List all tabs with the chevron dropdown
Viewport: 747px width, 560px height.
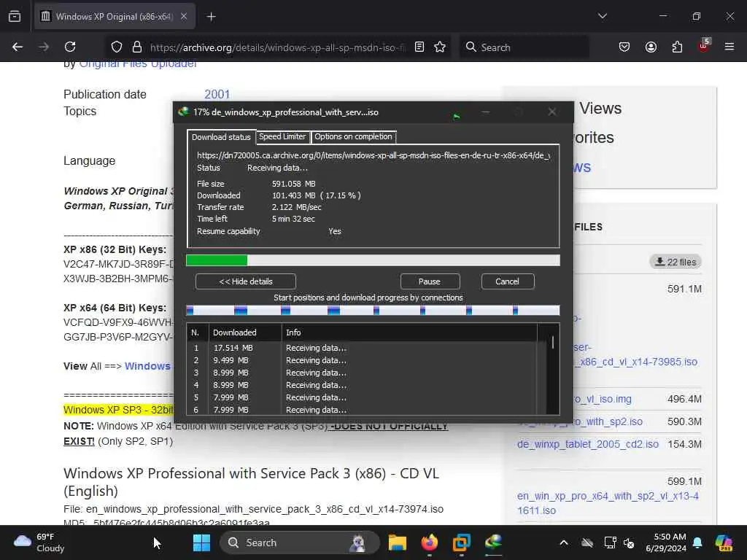pos(602,16)
